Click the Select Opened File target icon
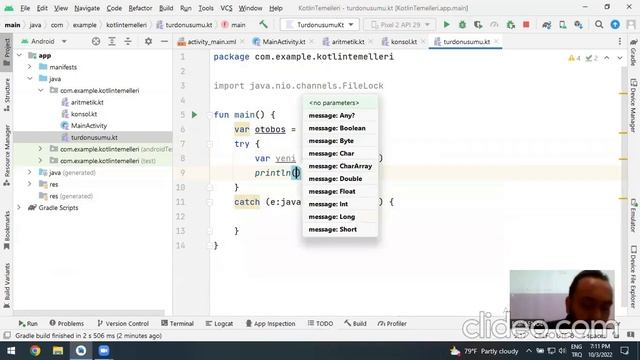This screenshot has height=360, width=640. (x=96, y=41)
